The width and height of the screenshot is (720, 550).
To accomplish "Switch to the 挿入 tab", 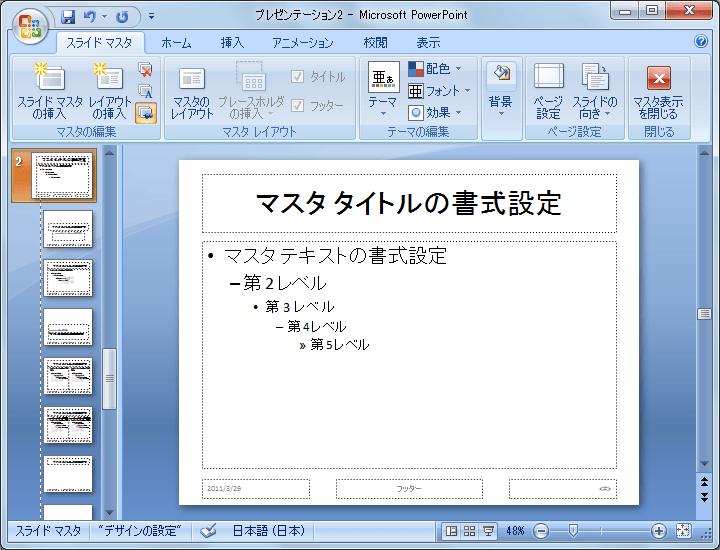I will (232, 43).
